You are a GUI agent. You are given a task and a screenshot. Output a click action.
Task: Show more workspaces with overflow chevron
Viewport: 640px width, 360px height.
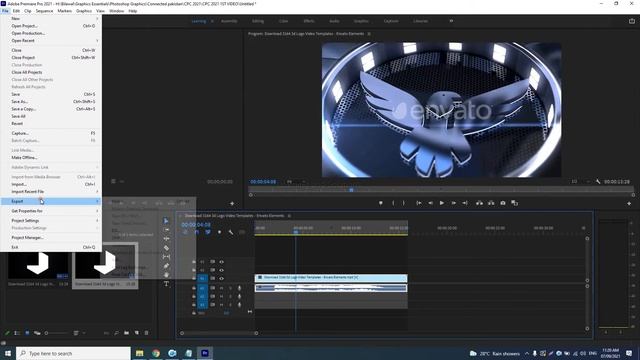(451, 21)
